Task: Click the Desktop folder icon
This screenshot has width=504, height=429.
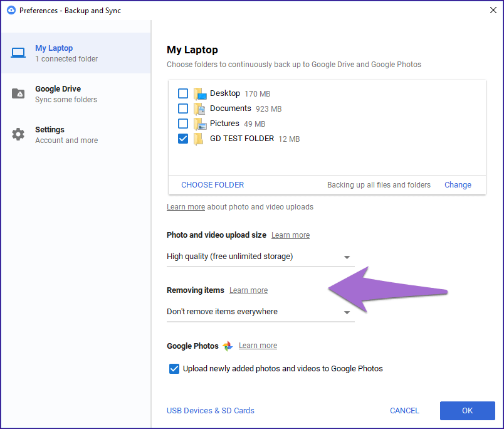Action: click(x=199, y=94)
